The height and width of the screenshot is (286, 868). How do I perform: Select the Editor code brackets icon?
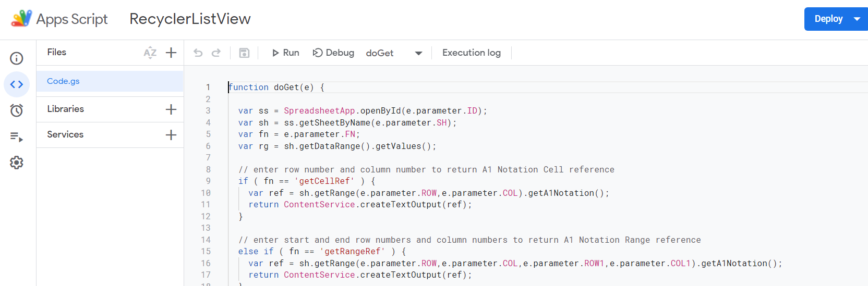pos(17,84)
